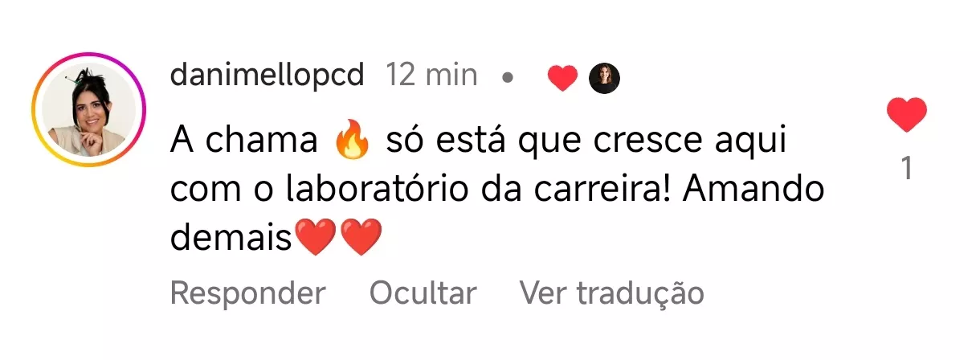Click the 12 min timestamp
This screenshot has height=360, width=980.
tap(432, 76)
